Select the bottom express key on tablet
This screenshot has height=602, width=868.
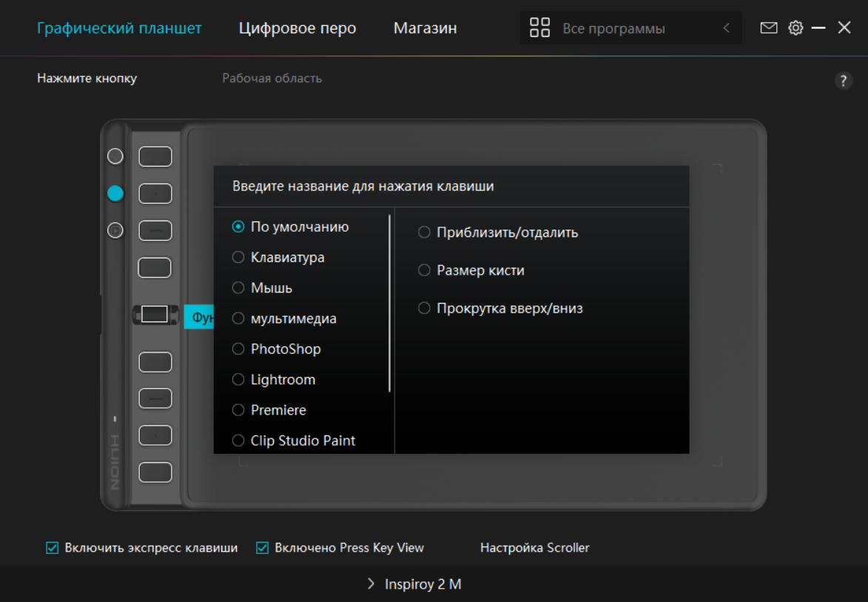pyautogui.click(x=155, y=472)
